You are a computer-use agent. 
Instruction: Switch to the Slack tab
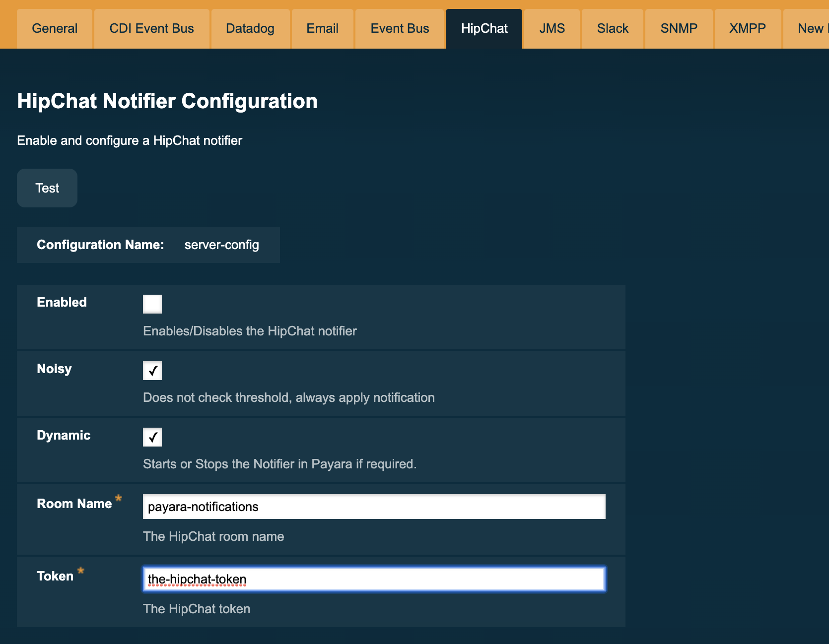[x=613, y=29]
